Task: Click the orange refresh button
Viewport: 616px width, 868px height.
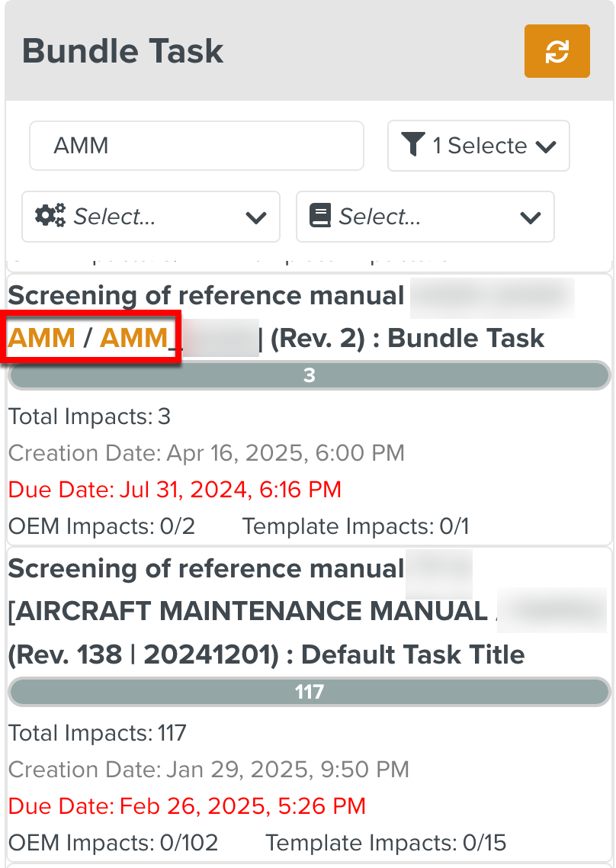Action: [557, 51]
